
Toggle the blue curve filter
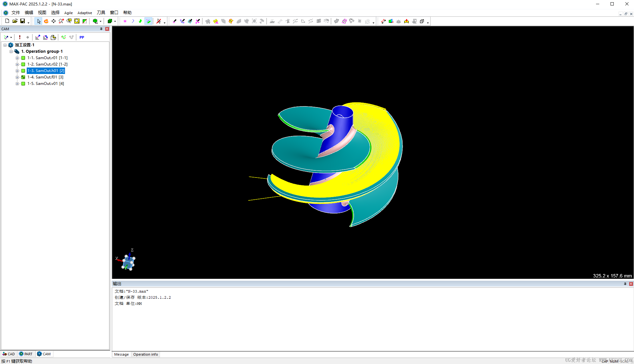coord(133,21)
